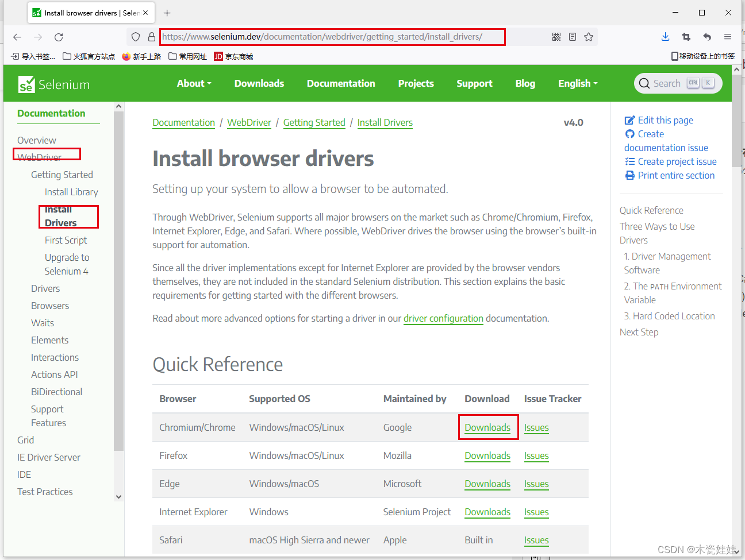Click the undo arrow icon in toolbar
The image size is (745, 560).
(x=707, y=37)
